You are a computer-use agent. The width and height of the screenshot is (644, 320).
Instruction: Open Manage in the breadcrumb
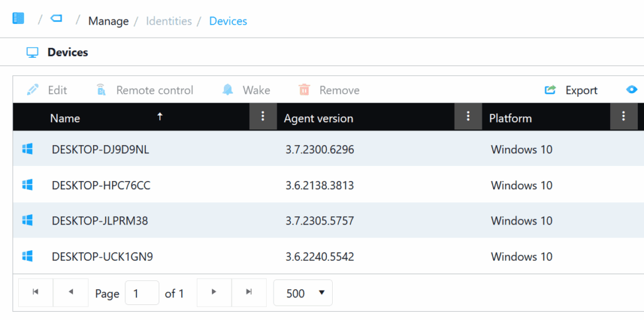point(108,21)
